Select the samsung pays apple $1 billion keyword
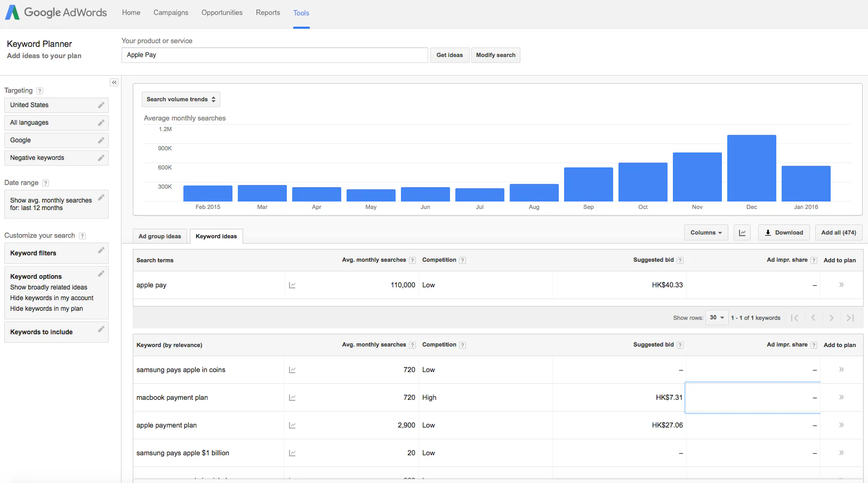Screen dimensions: 868x483 (x=183, y=453)
